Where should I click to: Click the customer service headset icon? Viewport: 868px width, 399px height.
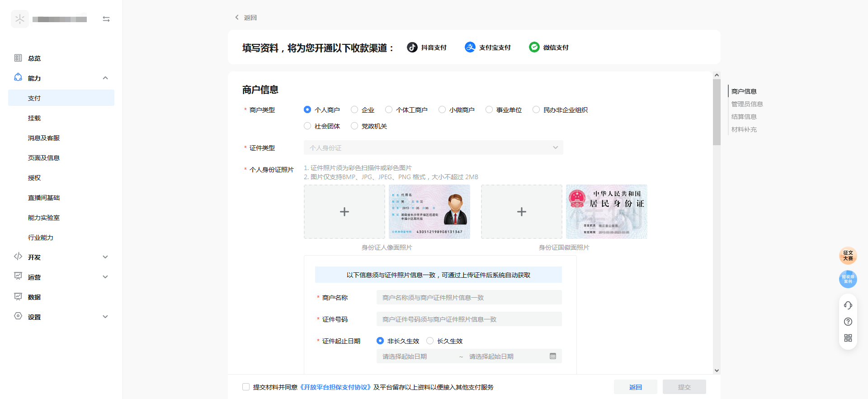[848, 305]
